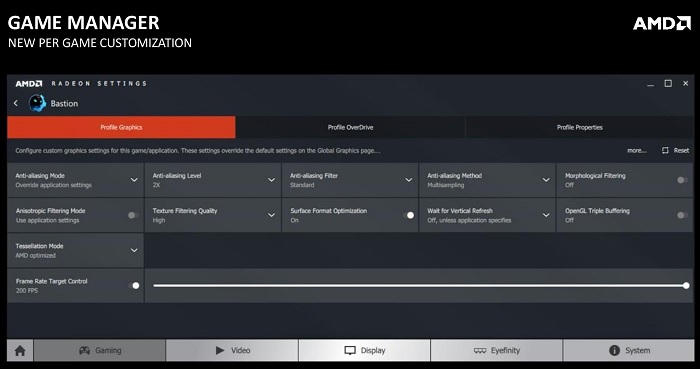This screenshot has height=369, width=700.
Task: Click the Display monitor icon
Action: pos(350,351)
